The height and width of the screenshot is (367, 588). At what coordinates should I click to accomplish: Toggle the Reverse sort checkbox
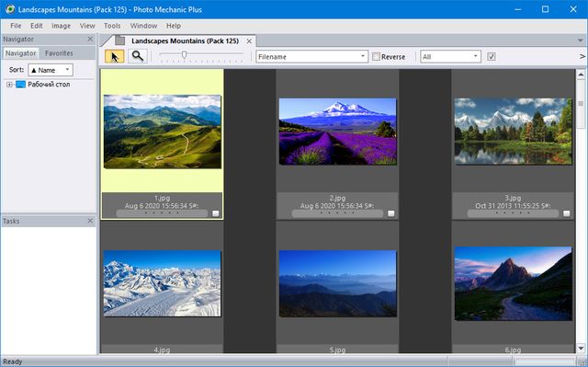pyautogui.click(x=376, y=57)
